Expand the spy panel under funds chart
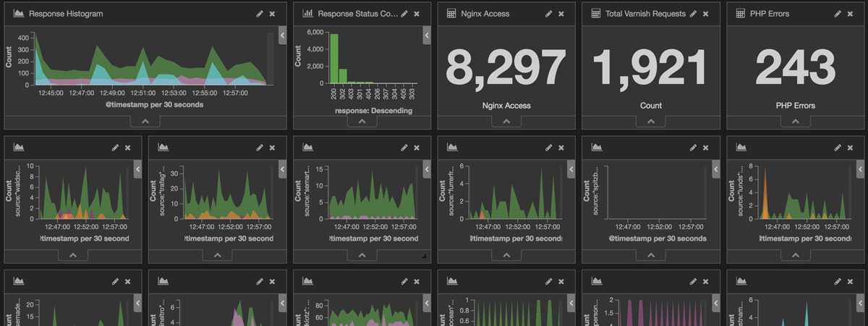This screenshot has width=868, height=326. [x=796, y=255]
